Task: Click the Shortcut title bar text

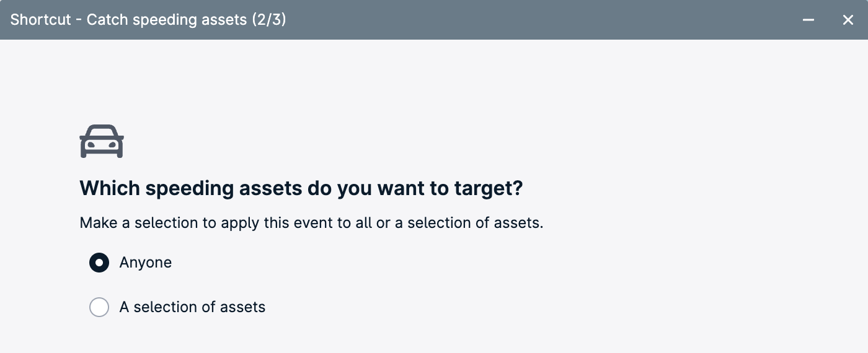Action: coord(148,20)
